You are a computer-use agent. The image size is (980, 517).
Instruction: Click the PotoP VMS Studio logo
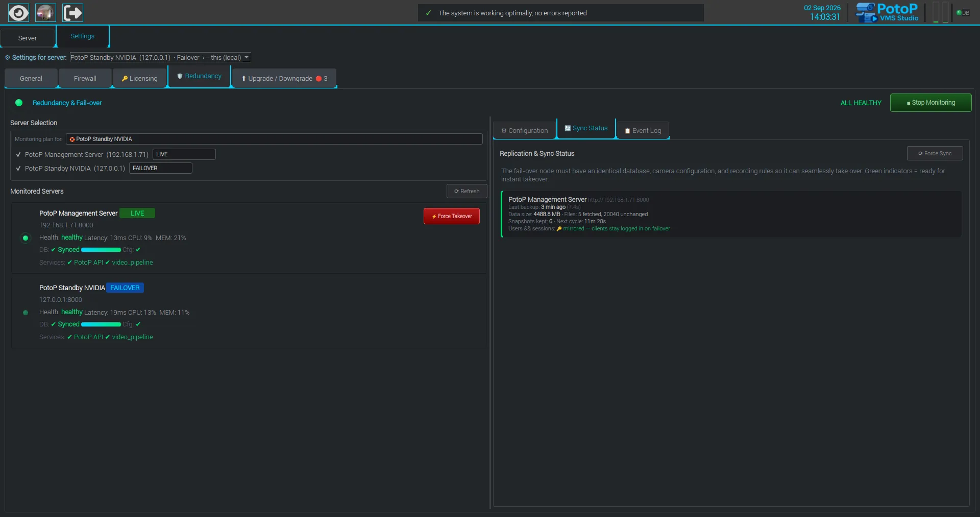pos(887,13)
